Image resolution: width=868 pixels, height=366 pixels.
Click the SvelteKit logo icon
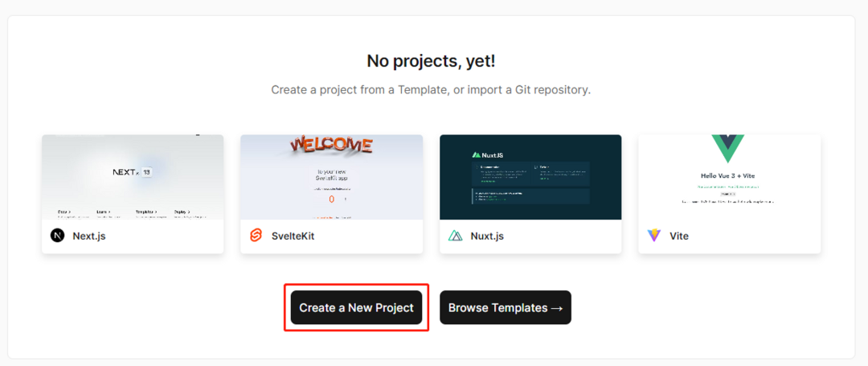pyautogui.click(x=256, y=236)
